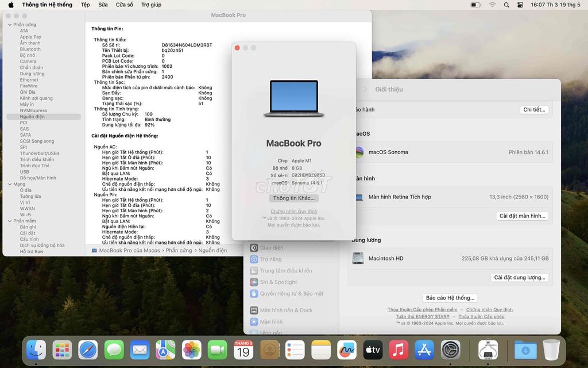Click the Chi tiết... warranty button

pos(534,110)
